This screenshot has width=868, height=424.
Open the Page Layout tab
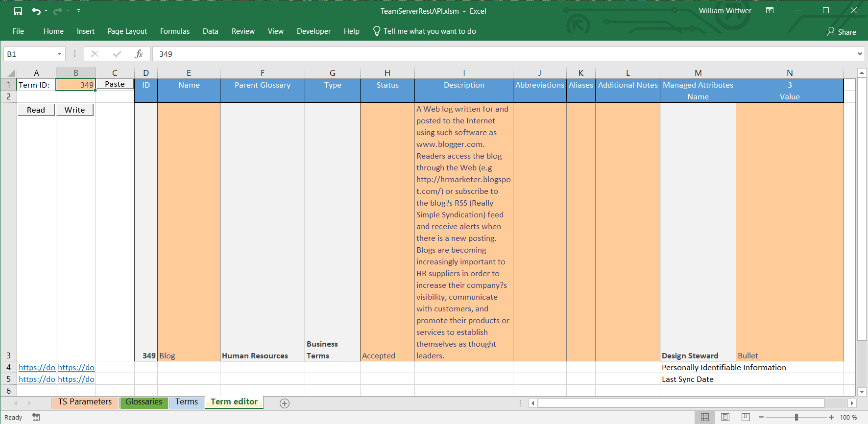(x=127, y=31)
